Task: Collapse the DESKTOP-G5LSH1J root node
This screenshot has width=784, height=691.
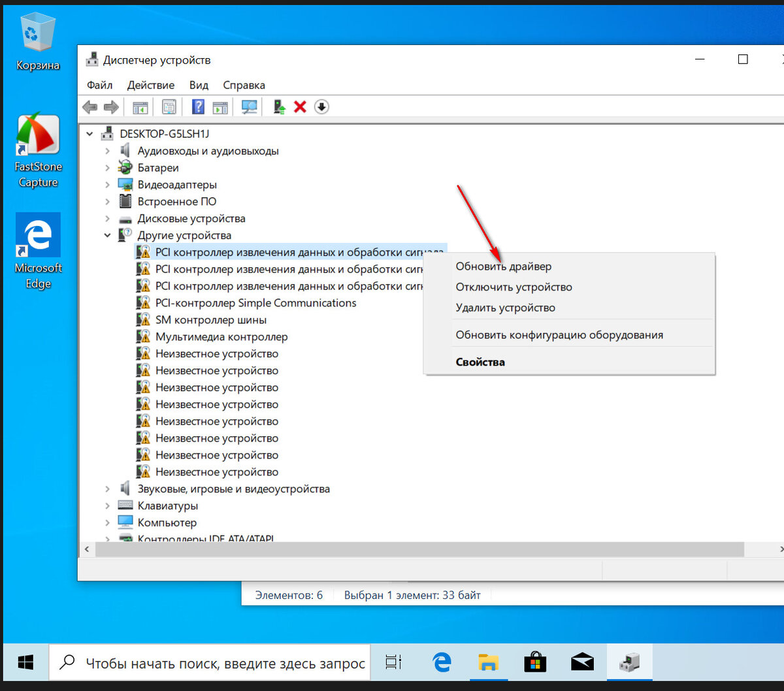Action: 90,134
